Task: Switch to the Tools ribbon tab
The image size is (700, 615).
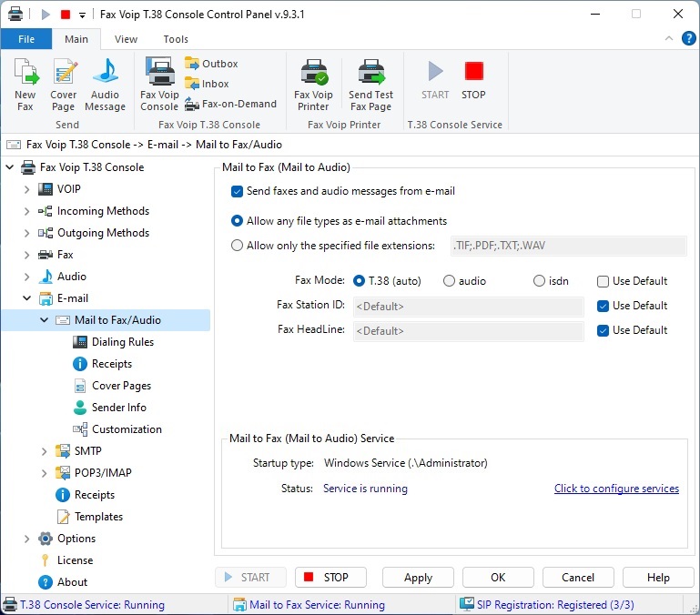Action: pyautogui.click(x=176, y=39)
